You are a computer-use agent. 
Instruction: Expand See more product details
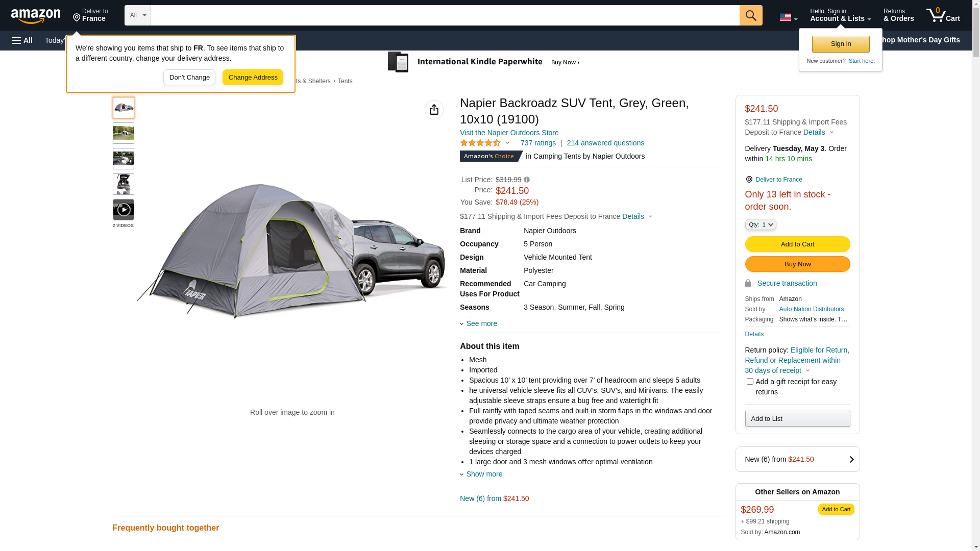(x=481, y=323)
